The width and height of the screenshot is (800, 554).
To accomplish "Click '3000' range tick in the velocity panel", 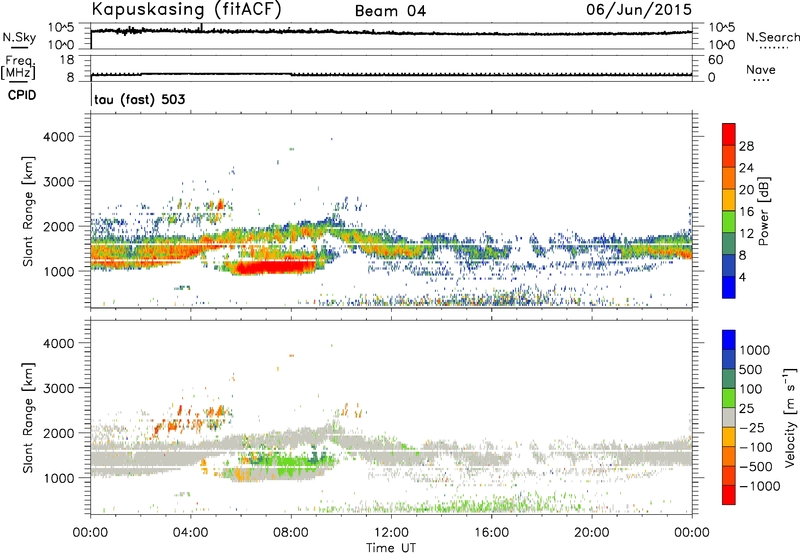I will [x=59, y=388].
